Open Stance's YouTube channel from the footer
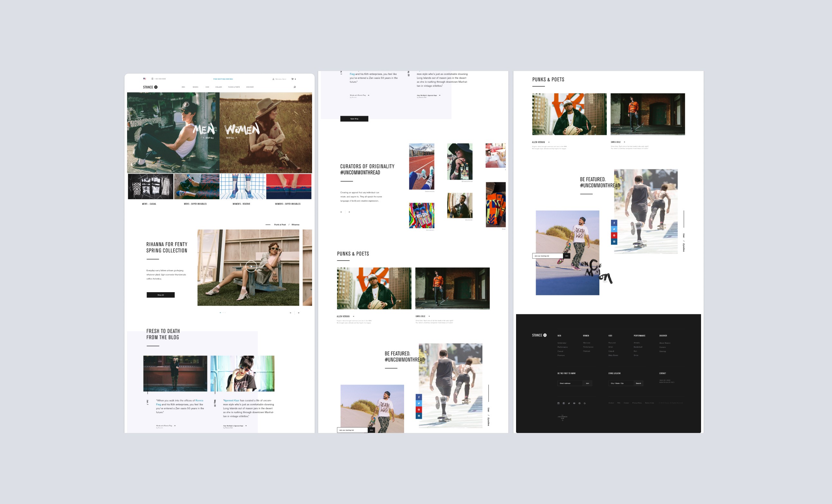 point(574,403)
